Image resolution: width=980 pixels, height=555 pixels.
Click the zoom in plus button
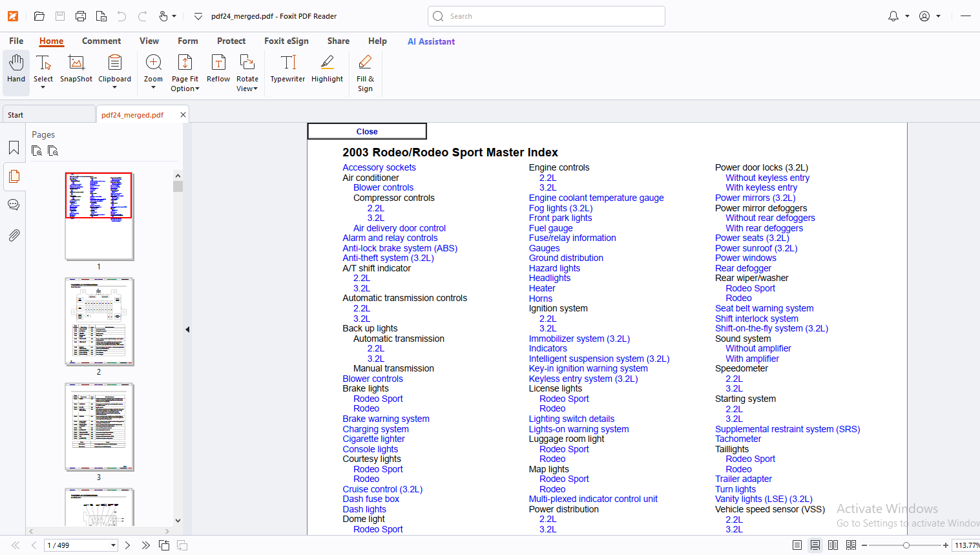(946, 545)
